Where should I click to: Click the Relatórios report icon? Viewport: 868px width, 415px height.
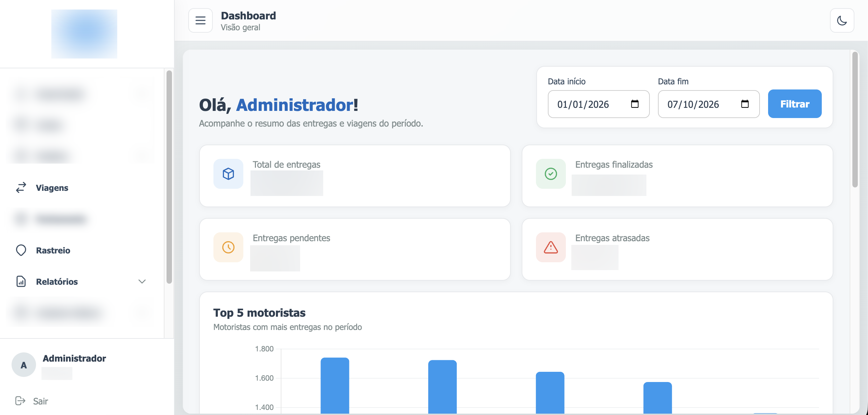point(21,282)
